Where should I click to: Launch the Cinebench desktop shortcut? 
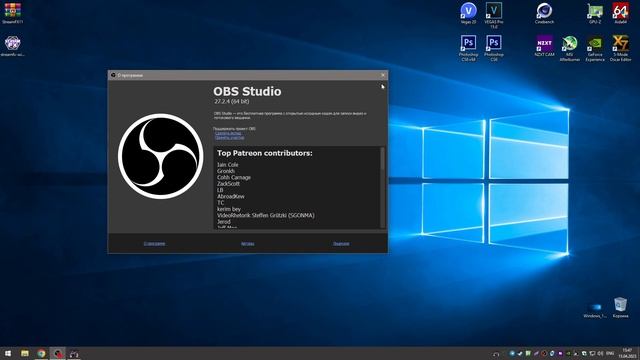click(544, 13)
